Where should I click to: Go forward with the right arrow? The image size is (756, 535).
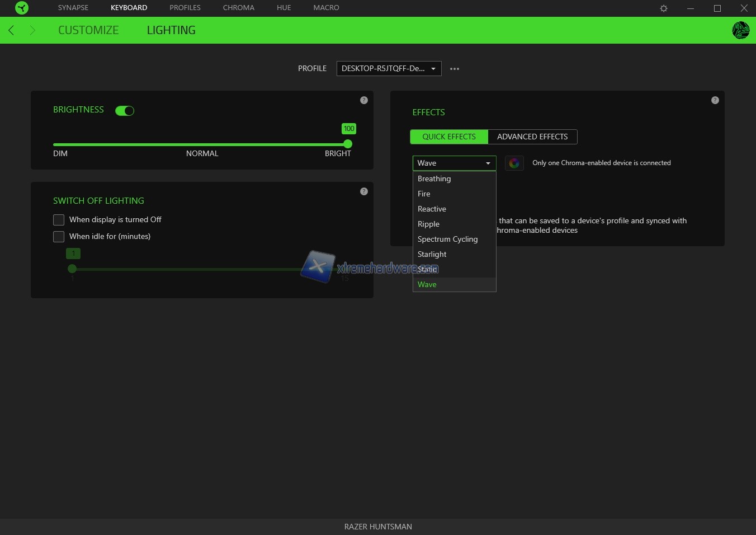[x=32, y=30]
